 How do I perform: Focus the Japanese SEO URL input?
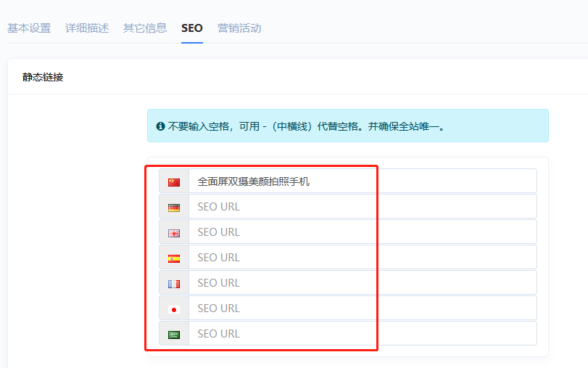[363, 308]
